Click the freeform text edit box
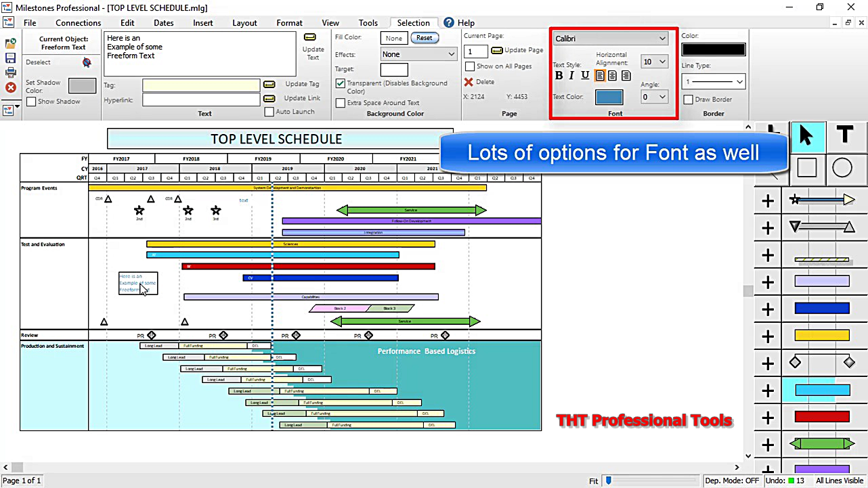Image resolution: width=868 pixels, height=488 pixels. (200, 53)
